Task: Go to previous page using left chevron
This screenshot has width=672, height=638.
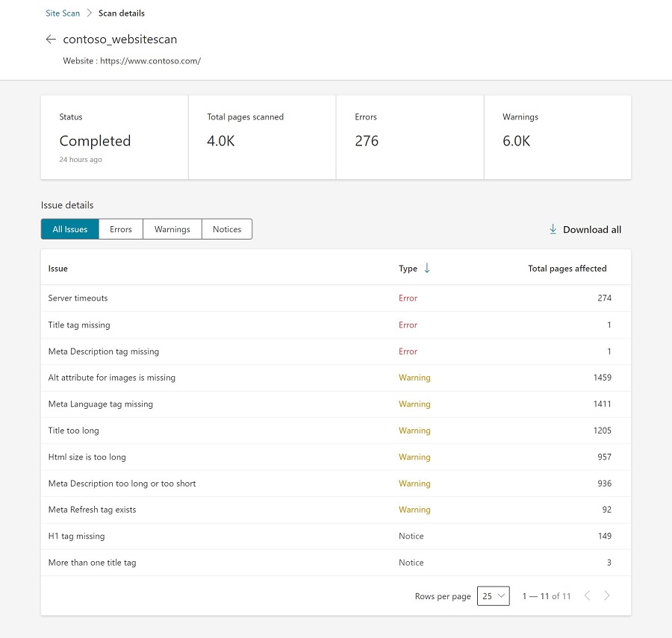Action: point(587,595)
